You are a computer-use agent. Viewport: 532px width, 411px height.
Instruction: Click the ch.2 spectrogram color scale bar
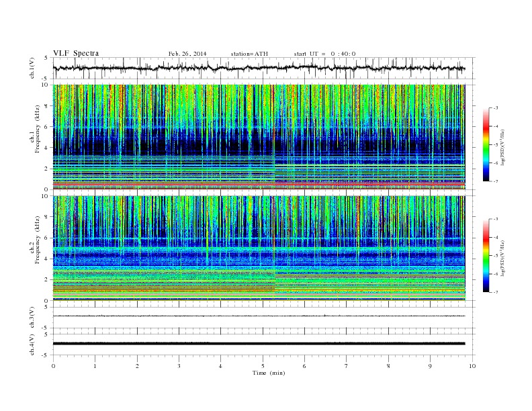(486, 256)
